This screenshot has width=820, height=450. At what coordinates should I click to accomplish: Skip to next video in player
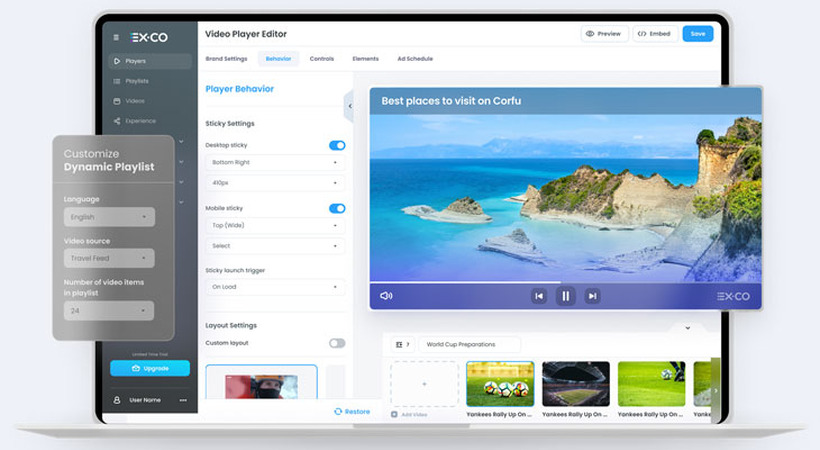592,296
